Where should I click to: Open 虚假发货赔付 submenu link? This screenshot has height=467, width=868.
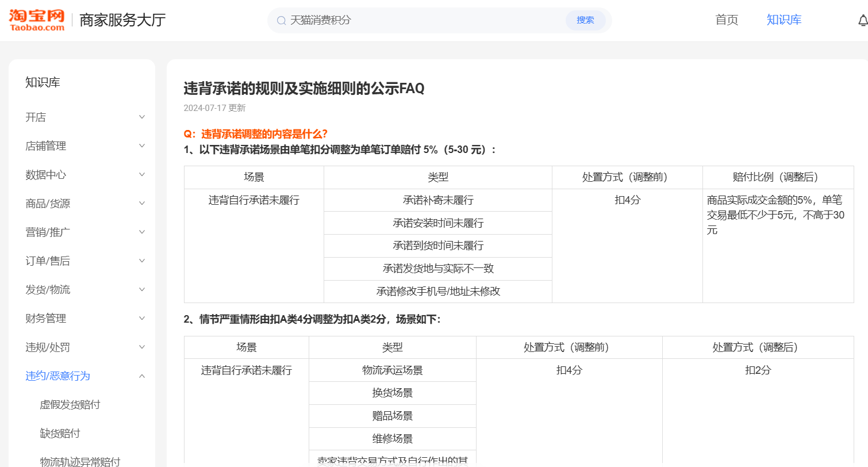point(70,405)
